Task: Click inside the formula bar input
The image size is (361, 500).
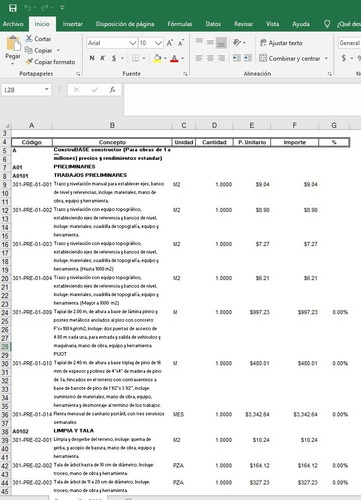Action: (242, 99)
